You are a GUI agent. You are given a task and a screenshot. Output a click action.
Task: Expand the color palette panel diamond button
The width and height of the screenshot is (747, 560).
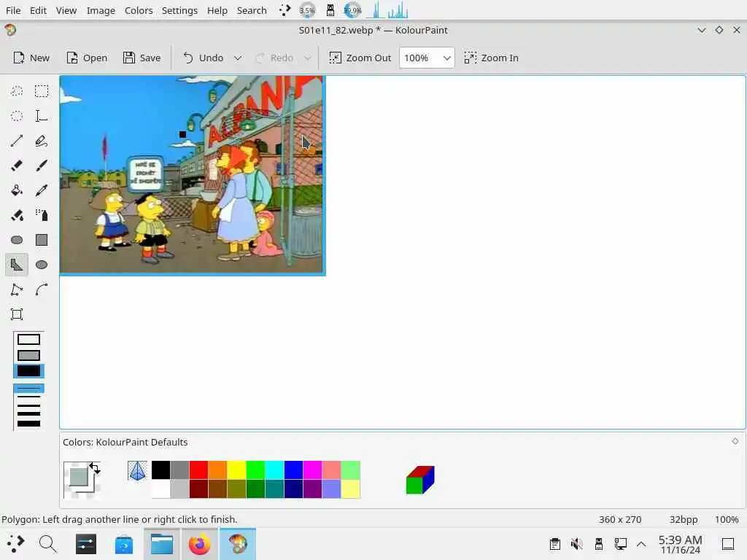[735, 441]
